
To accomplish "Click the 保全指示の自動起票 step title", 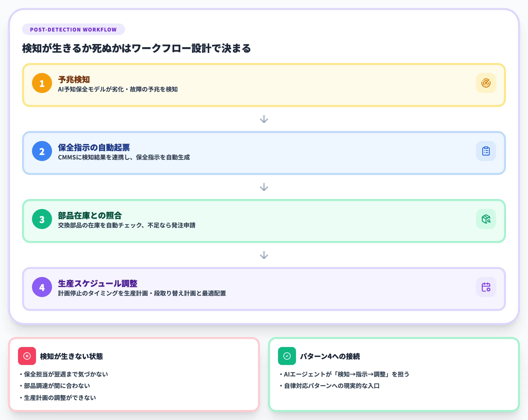I will tap(94, 147).
